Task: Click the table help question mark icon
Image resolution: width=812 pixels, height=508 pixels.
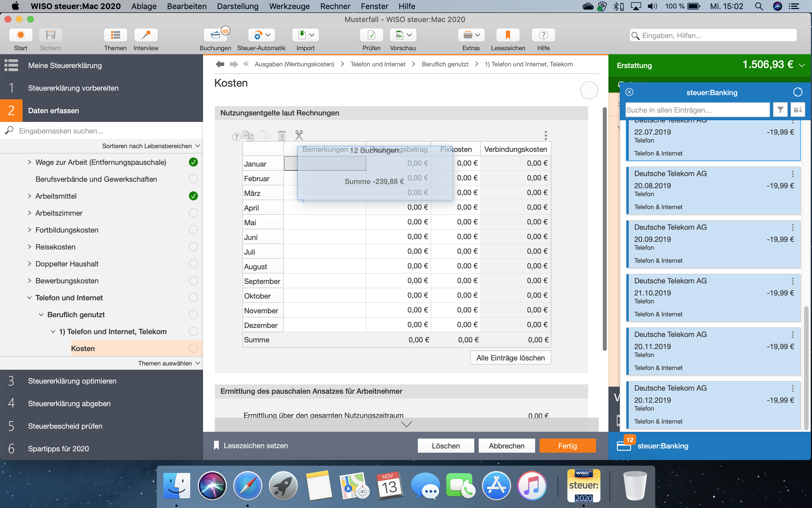Action: pyautogui.click(x=236, y=136)
